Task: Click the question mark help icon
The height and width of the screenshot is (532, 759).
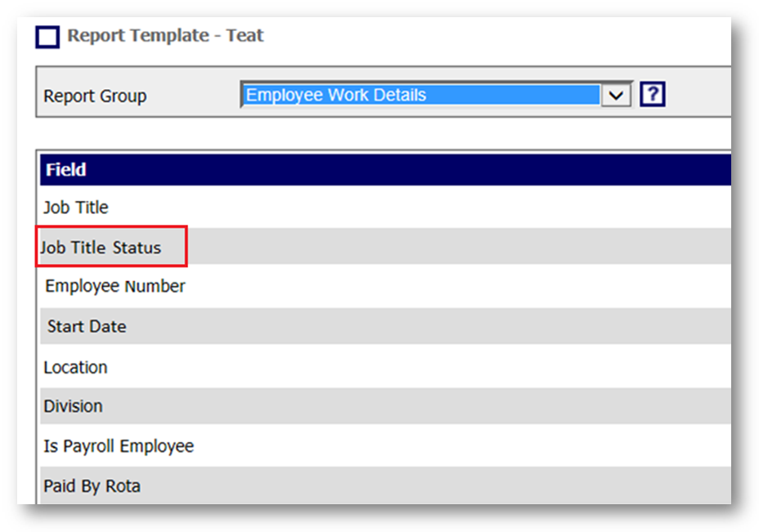Action: coord(652,95)
